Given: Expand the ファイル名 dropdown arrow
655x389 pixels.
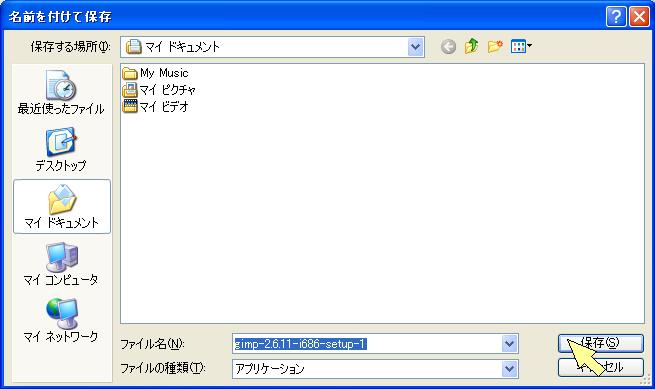Looking at the screenshot, I should pyautogui.click(x=509, y=344).
